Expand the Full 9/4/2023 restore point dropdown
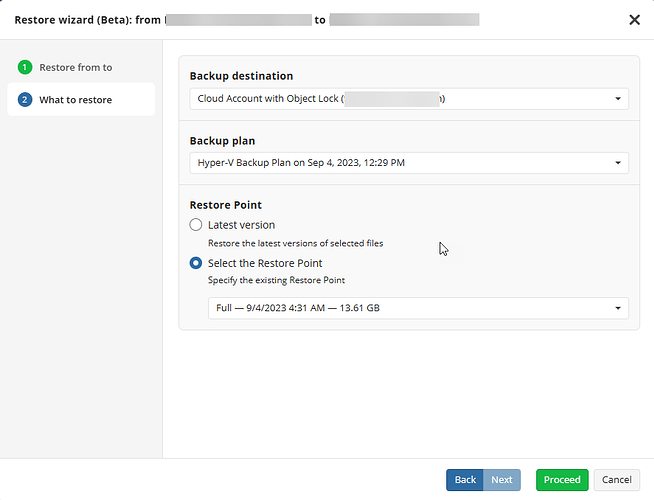Screen dimensions: 654x500 [x=408, y=308]
